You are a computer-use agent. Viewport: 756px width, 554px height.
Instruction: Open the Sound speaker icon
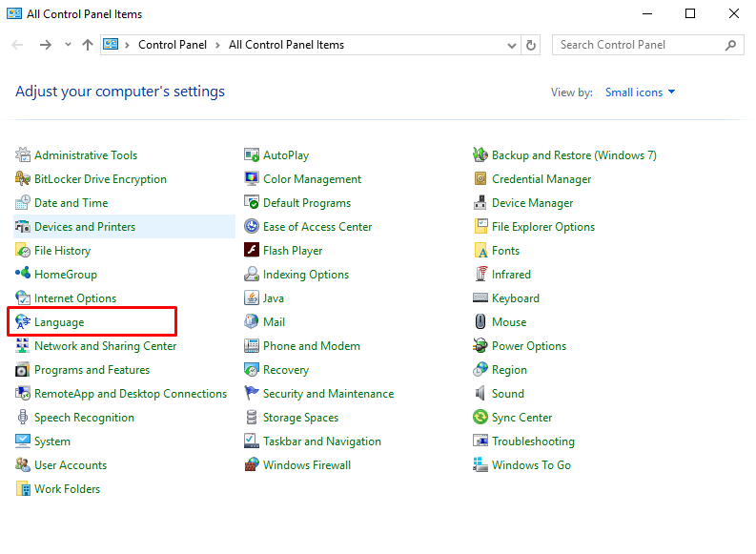(x=480, y=394)
